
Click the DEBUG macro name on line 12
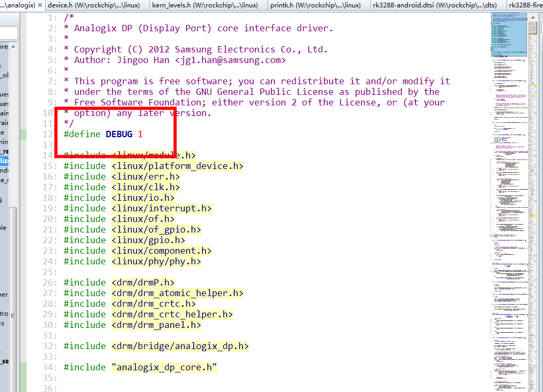[x=119, y=135]
